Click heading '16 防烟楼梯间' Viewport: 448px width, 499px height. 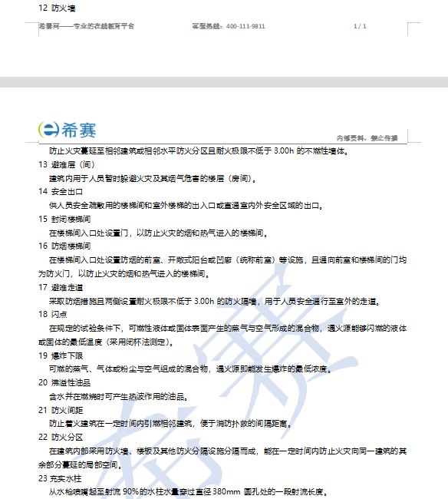pos(64,246)
